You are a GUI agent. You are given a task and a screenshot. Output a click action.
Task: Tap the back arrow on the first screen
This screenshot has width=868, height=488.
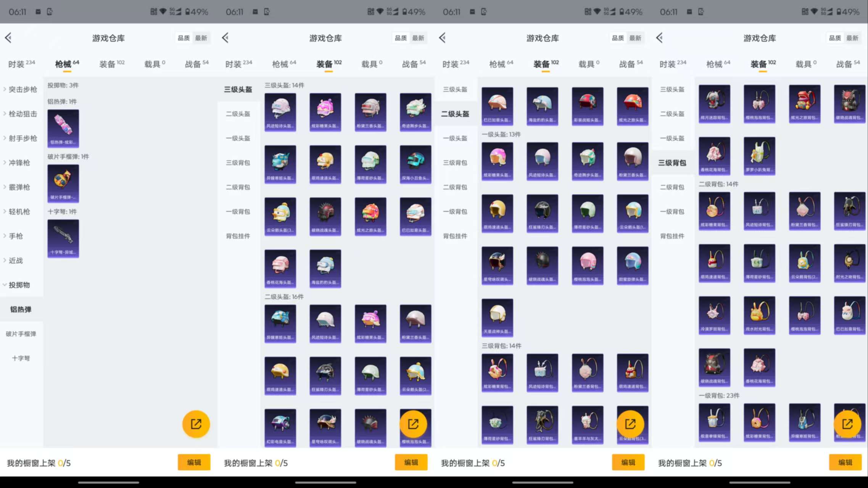coord(8,38)
